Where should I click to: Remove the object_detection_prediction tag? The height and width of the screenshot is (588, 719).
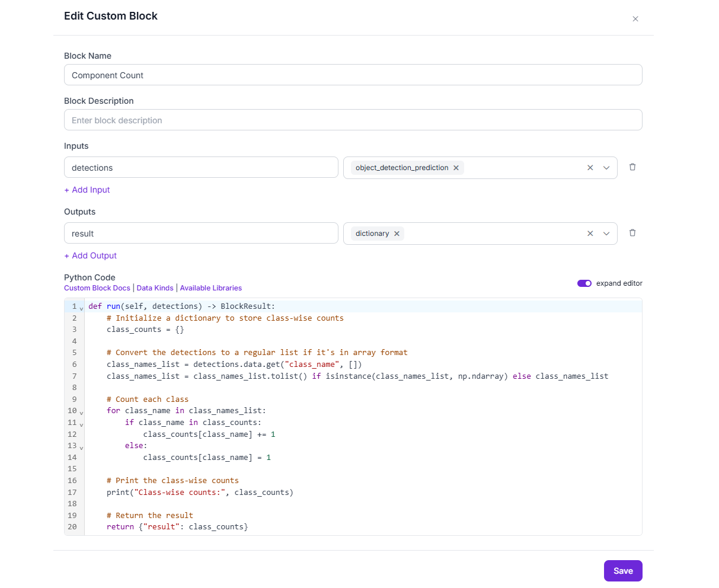click(x=456, y=168)
